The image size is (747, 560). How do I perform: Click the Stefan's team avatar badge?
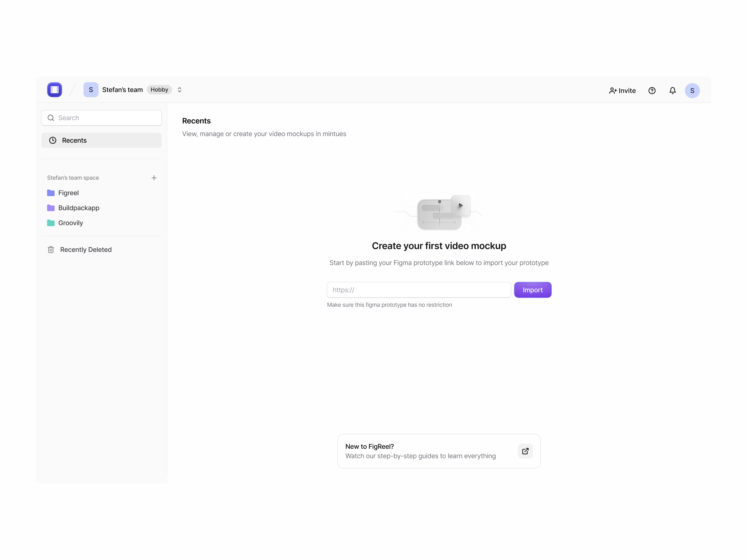90,89
